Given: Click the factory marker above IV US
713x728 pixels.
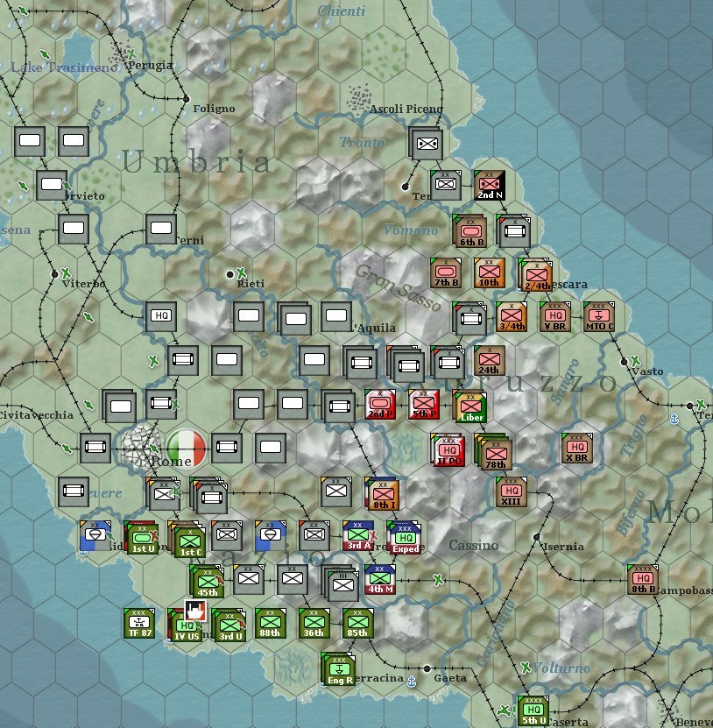Looking at the screenshot, I should (x=195, y=611).
